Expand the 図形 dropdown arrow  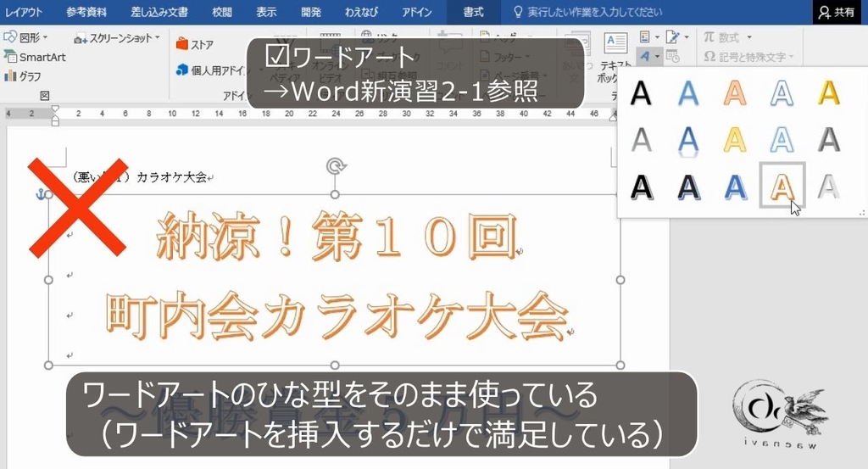(45, 37)
